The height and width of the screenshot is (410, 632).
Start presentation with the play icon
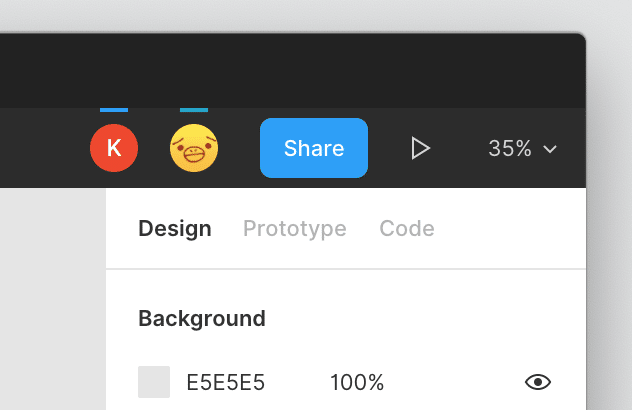420,148
